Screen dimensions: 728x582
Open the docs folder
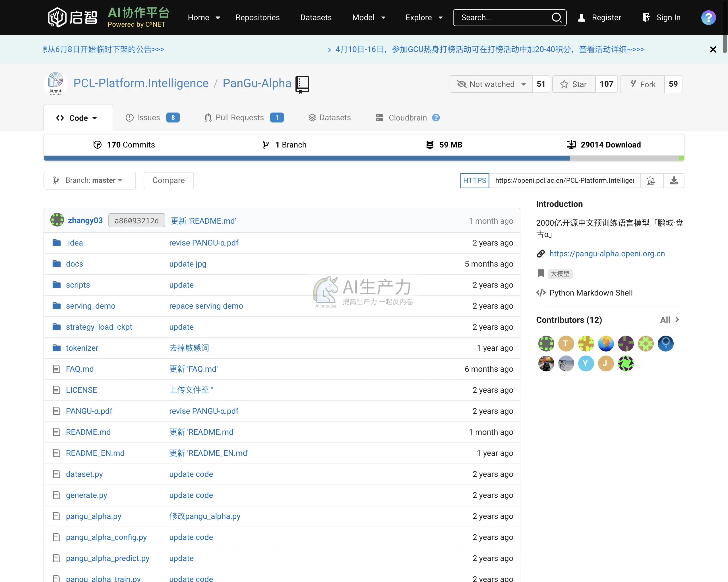point(74,264)
